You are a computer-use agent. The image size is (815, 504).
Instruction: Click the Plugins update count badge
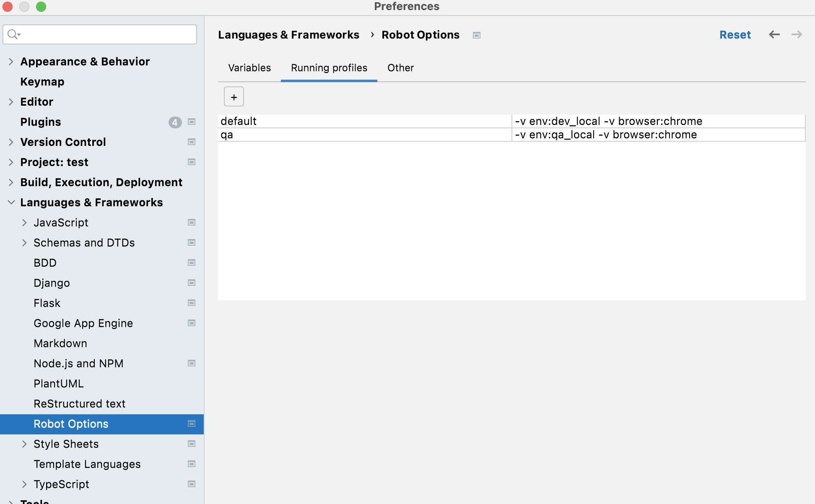pos(175,122)
